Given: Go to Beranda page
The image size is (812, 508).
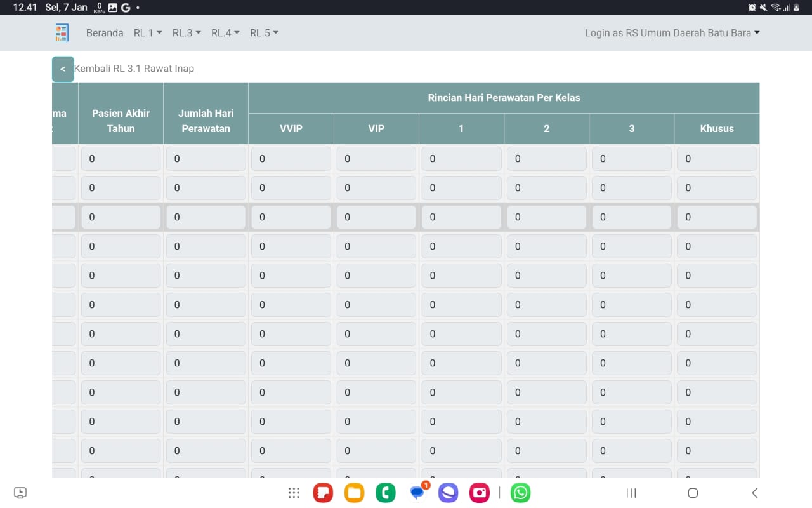Looking at the screenshot, I should tap(105, 33).
